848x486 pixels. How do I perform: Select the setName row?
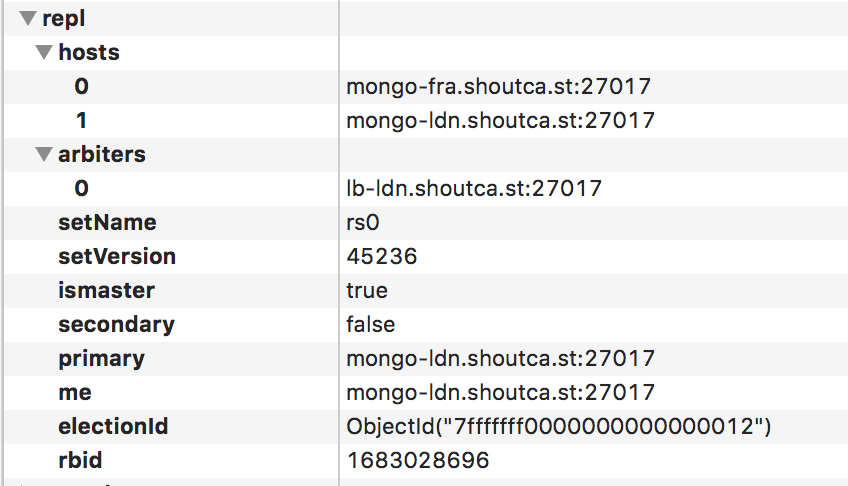click(426, 223)
